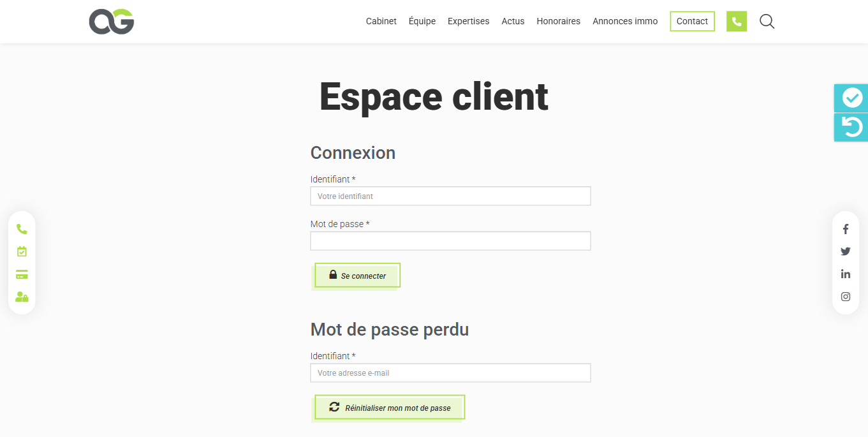
Task: Click the blue checkmark side button
Action: 851,98
